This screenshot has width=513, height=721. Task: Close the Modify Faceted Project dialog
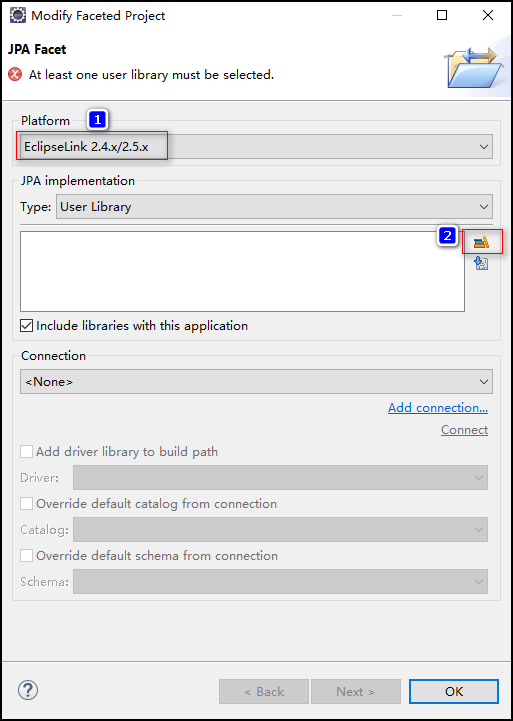click(488, 16)
